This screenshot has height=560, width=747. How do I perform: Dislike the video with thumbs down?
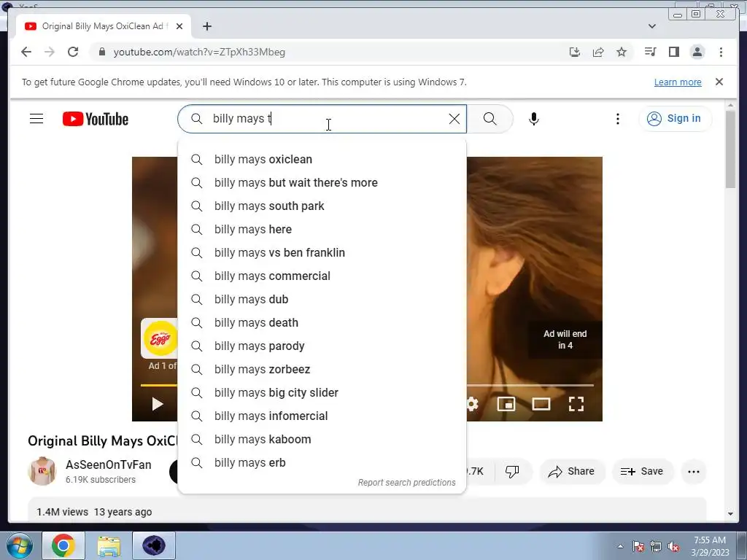click(x=512, y=472)
